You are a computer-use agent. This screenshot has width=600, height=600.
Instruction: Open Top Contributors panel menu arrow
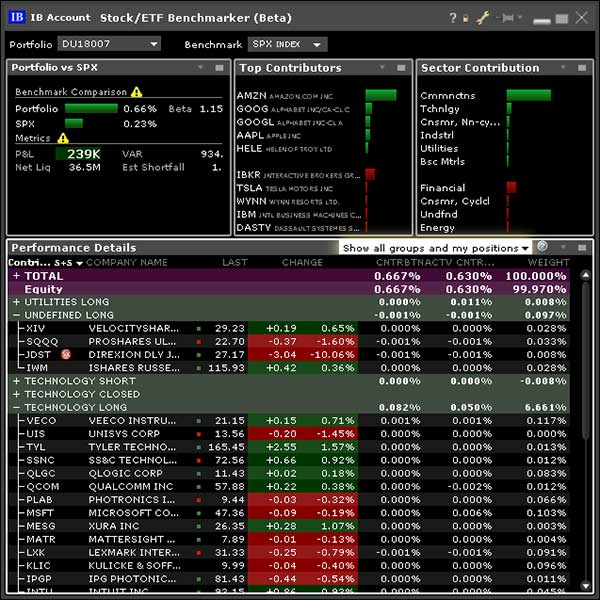point(382,67)
